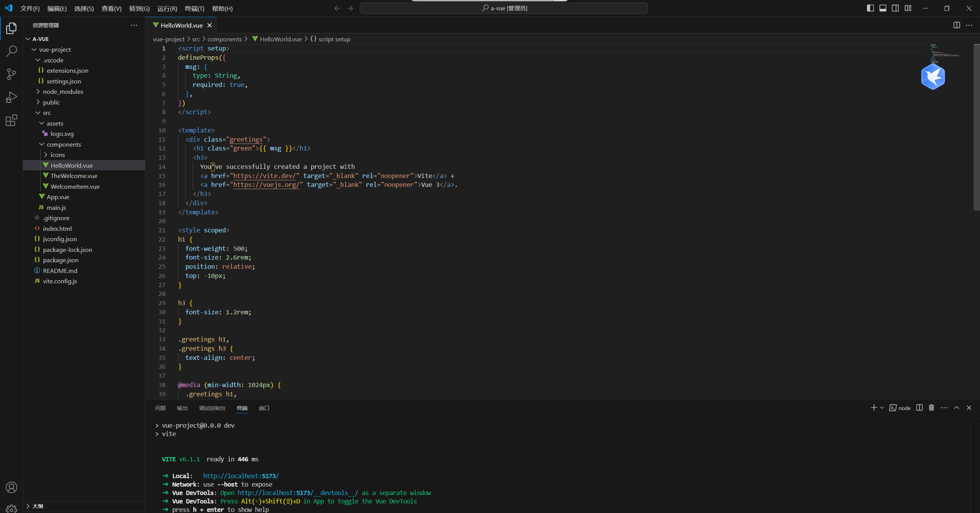Click the navigate forward arrow
This screenshot has height=513, width=980.
click(350, 8)
